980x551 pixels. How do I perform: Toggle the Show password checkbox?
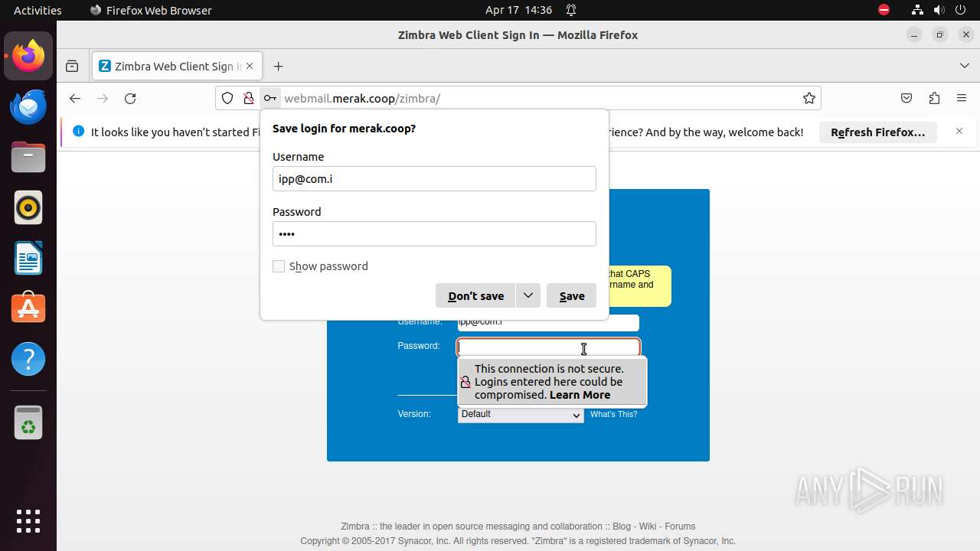(x=279, y=266)
